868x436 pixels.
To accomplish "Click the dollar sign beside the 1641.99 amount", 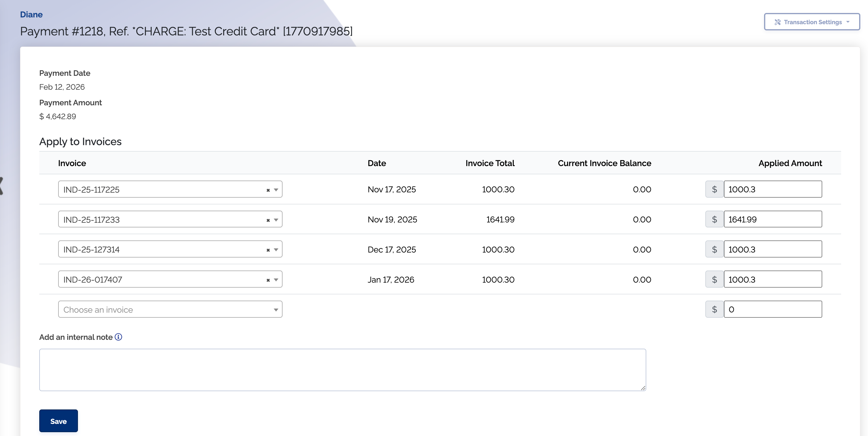I will (x=714, y=219).
